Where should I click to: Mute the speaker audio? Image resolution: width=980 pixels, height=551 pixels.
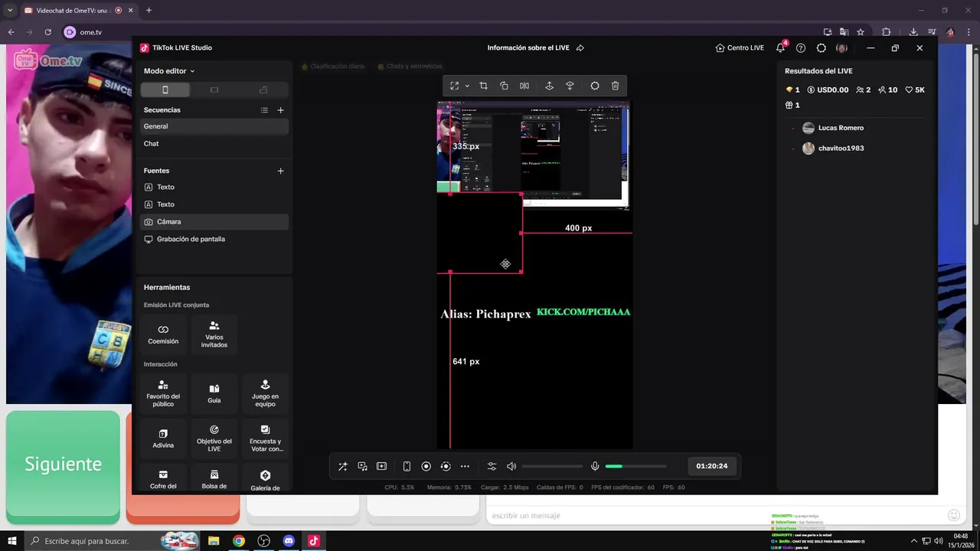511,466
